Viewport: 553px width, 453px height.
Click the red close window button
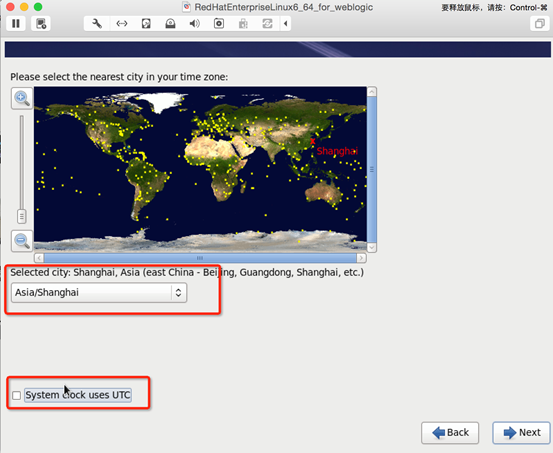click(11, 7)
